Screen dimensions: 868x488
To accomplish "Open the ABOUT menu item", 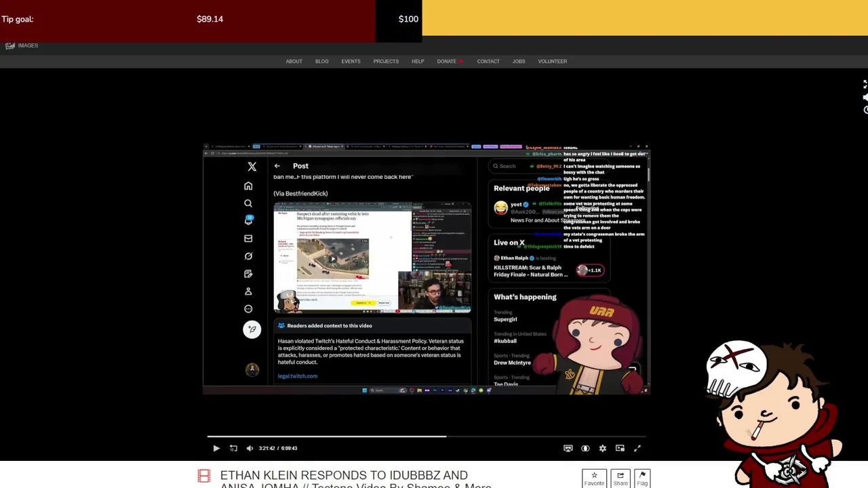I will (x=294, y=61).
